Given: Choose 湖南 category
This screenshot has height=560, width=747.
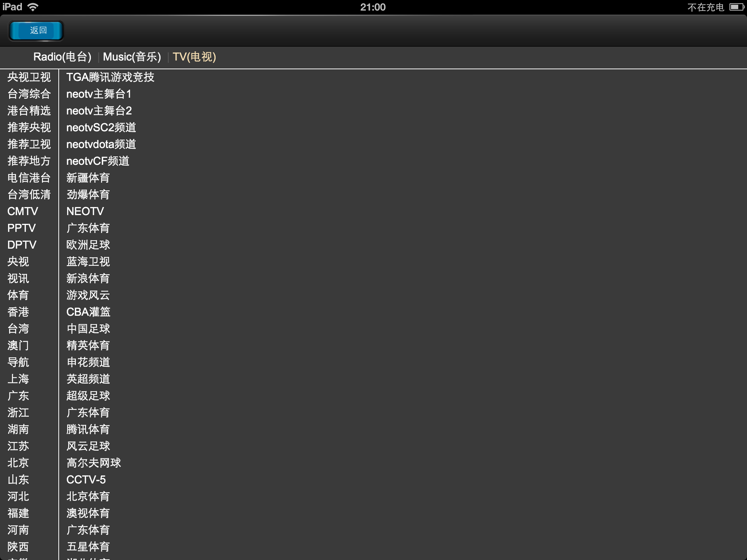Looking at the screenshot, I should pos(18,429).
